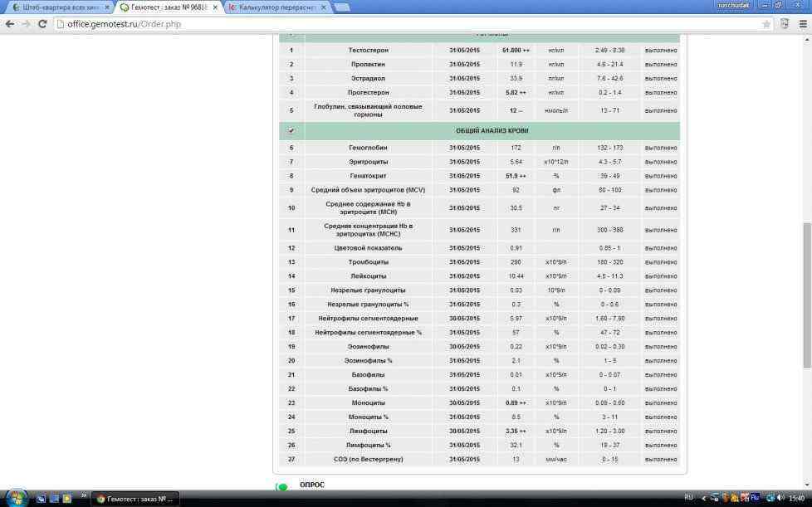
Task: Toggle the partially hidden hormones section checkbox
Action: [x=291, y=36]
